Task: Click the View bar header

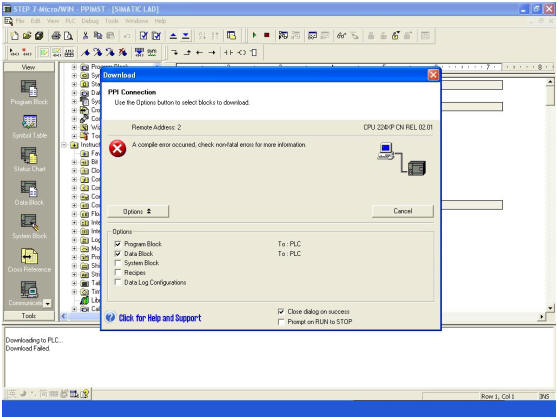Action: [29, 67]
